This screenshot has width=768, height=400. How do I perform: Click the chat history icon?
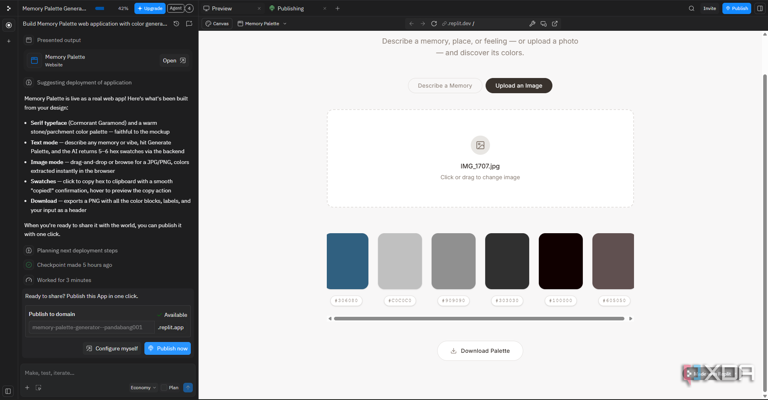point(176,23)
